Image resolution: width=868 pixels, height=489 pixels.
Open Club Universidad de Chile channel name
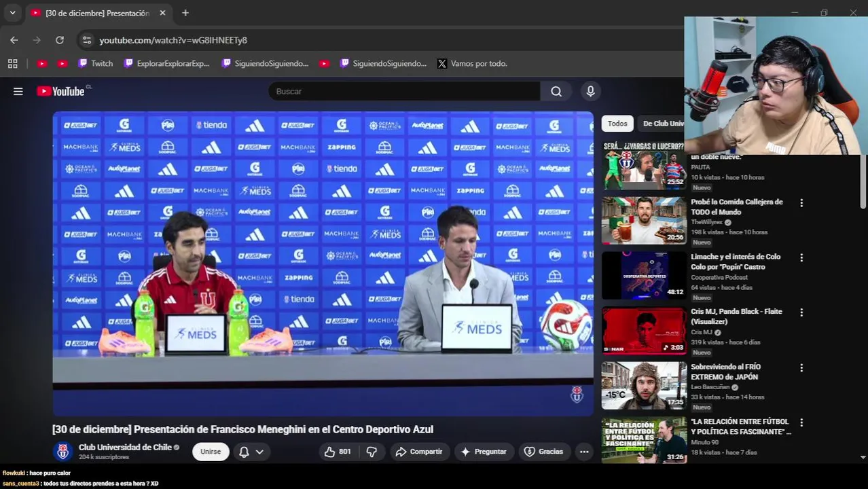pos(125,447)
